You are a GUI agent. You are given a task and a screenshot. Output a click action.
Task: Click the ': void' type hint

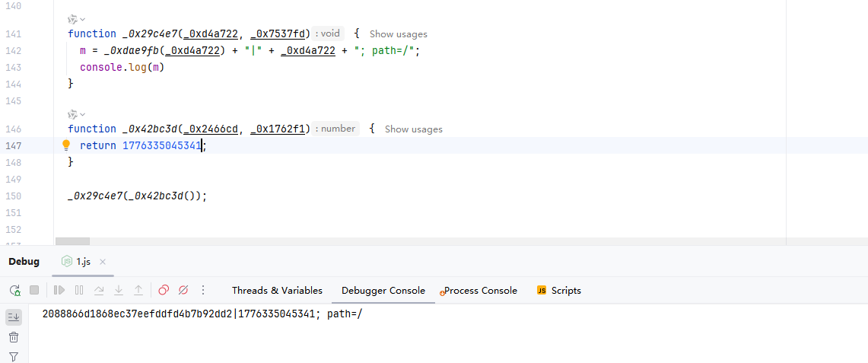pyautogui.click(x=328, y=33)
